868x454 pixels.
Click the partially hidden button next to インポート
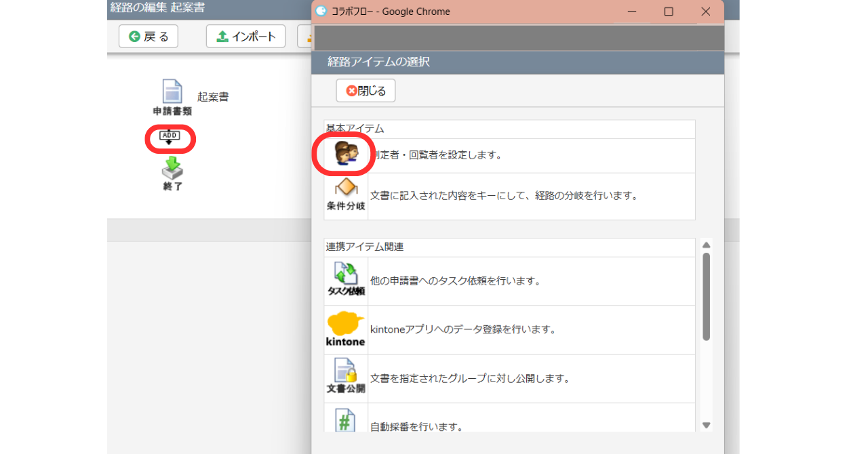(304, 37)
